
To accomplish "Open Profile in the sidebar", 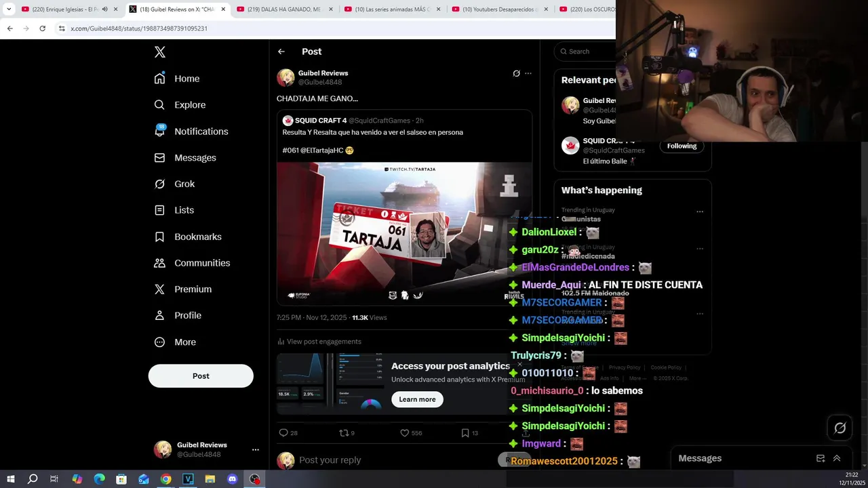I will click(178, 316).
